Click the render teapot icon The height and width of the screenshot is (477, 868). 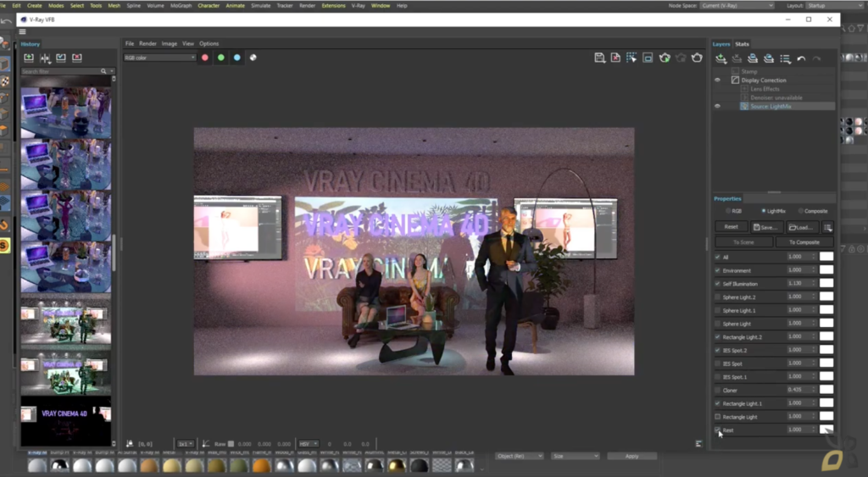point(697,58)
